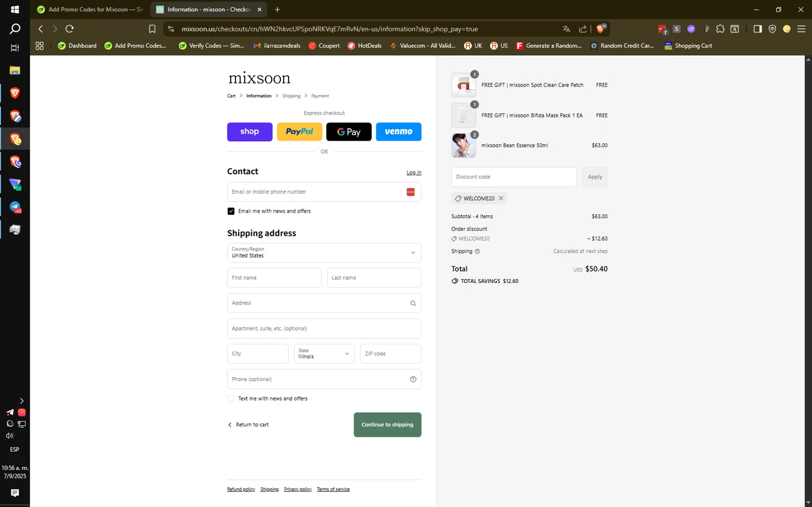This screenshot has height=507, width=812.
Task: Remove the WELCOME20 discount tag
Action: [501, 199]
